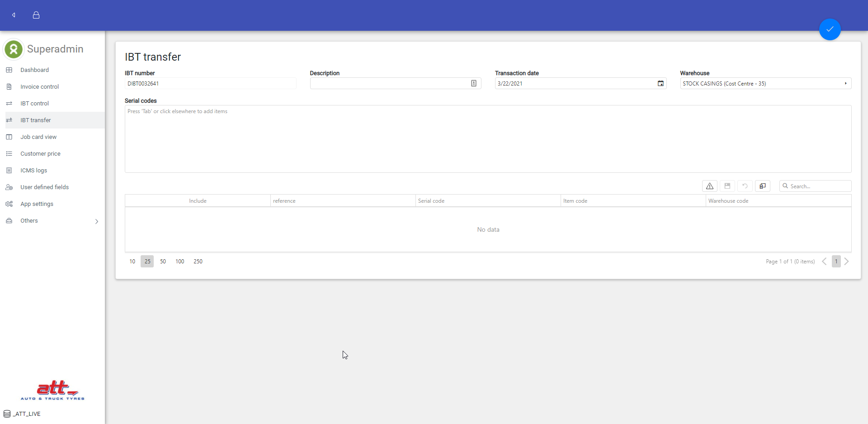The height and width of the screenshot is (424, 868).
Task: Open App settings from sidebar
Action: pos(37,204)
